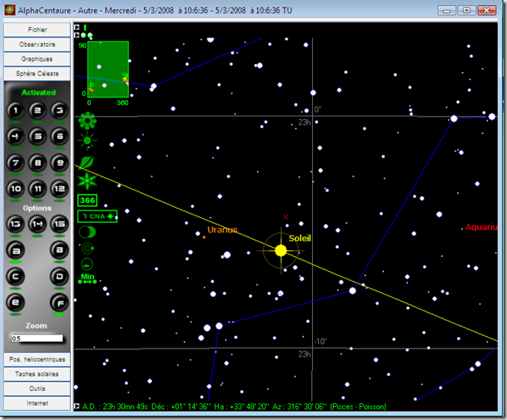Click the green leaf season icon
The height and width of the screenshot is (420, 507).
tap(87, 161)
